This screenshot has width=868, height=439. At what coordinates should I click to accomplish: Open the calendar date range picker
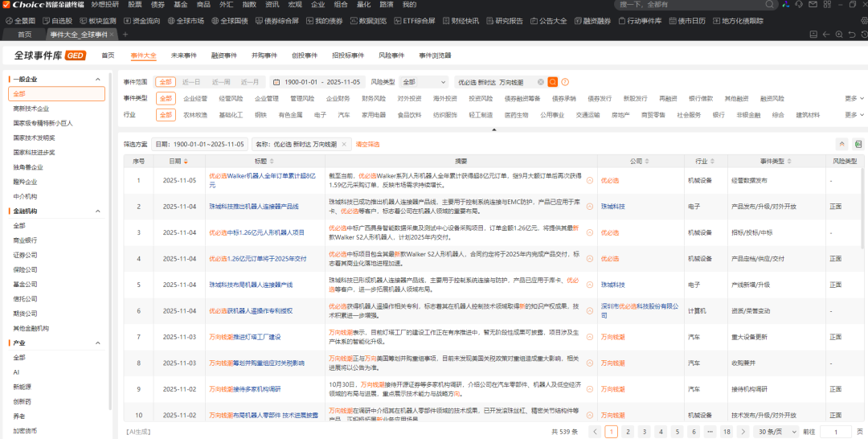tap(276, 82)
